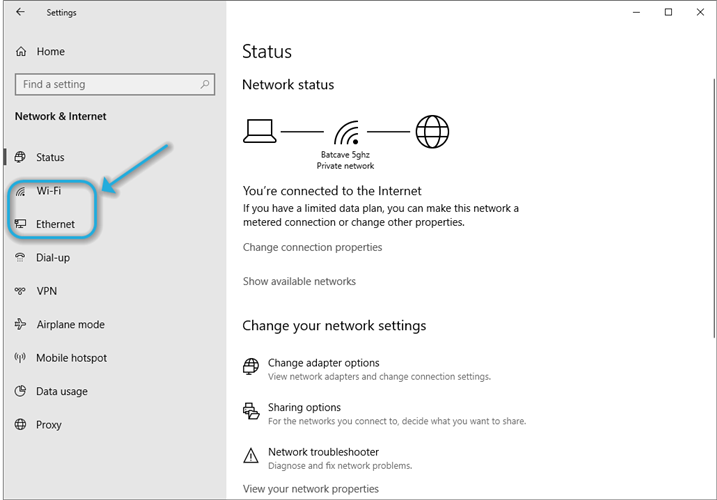
Task: Open the Dial-up phone icon entry
Action: pyautogui.click(x=20, y=257)
